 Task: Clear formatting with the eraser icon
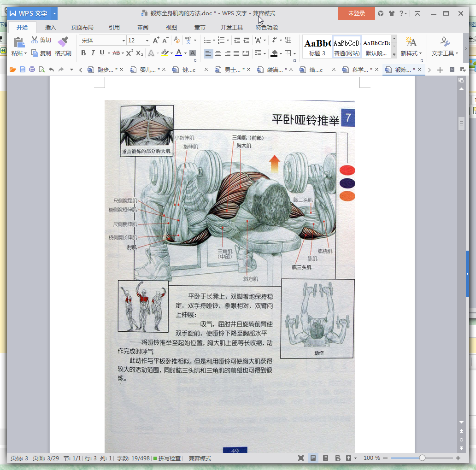[x=176, y=40]
